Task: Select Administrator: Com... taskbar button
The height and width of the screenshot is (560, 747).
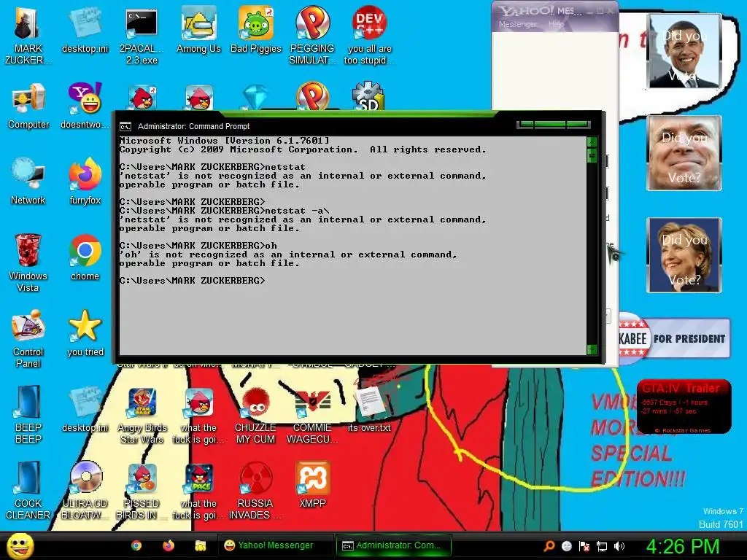Action: tap(395, 545)
